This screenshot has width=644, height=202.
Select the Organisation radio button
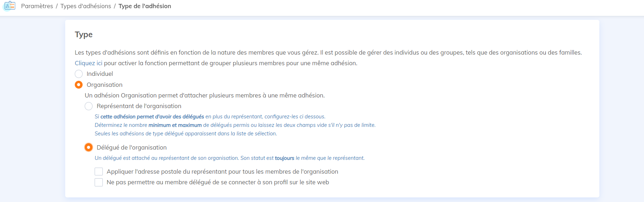pyautogui.click(x=79, y=85)
